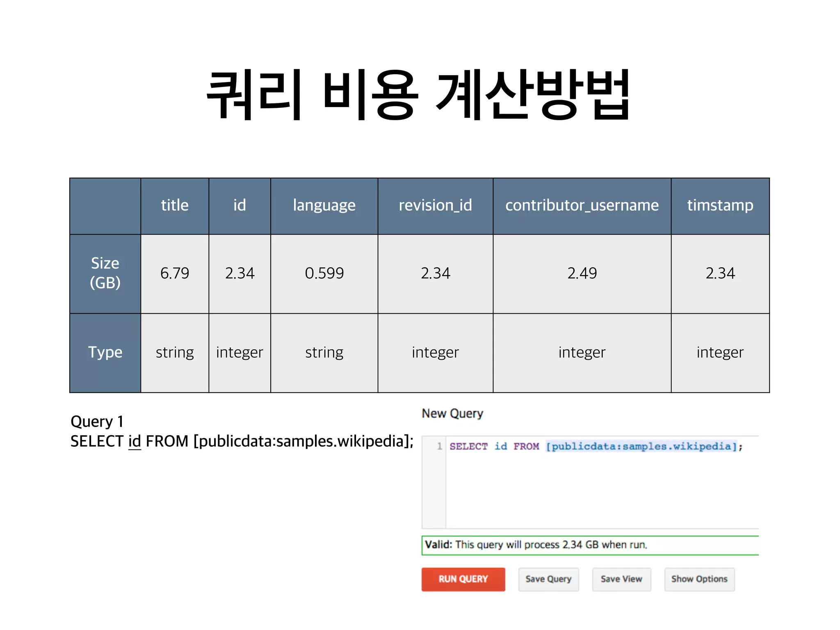Click the 2.49 size cell
Image resolution: width=840 pixels, height=630 pixels.
tap(582, 274)
